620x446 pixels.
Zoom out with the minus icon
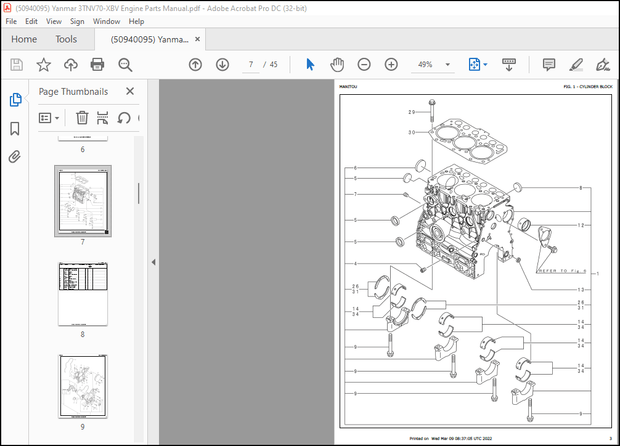tap(364, 64)
